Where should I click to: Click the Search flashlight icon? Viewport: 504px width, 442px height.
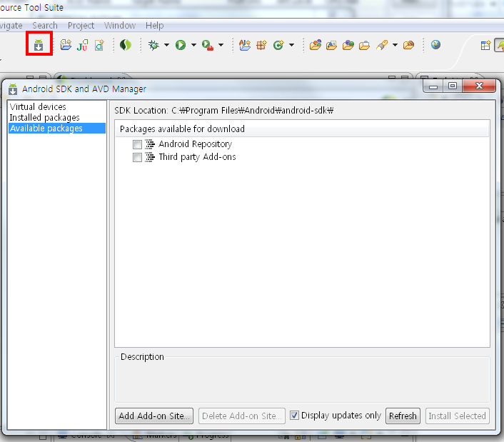click(x=381, y=45)
